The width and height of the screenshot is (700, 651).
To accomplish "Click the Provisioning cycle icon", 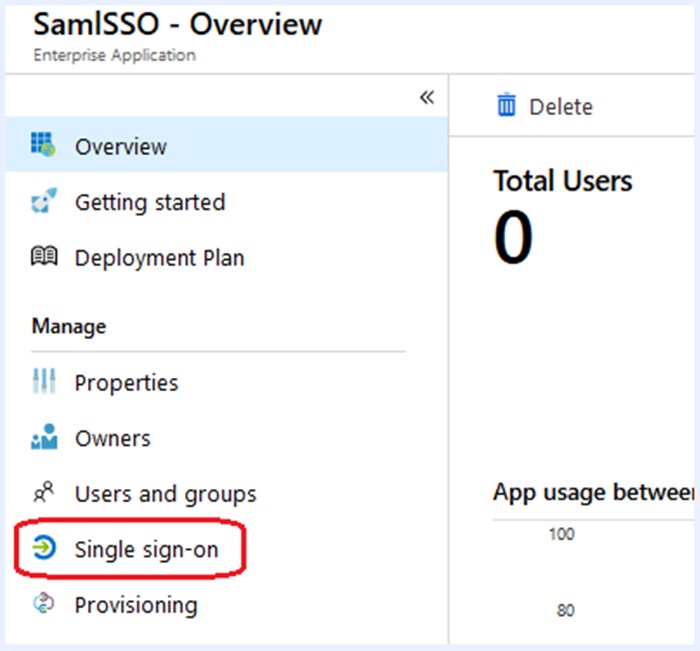I will [x=44, y=605].
